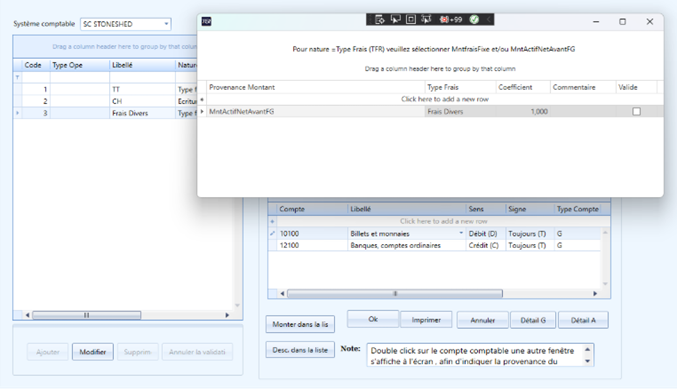Click the Détail G button
Viewport: 677px width, 389px height.
[x=533, y=320]
